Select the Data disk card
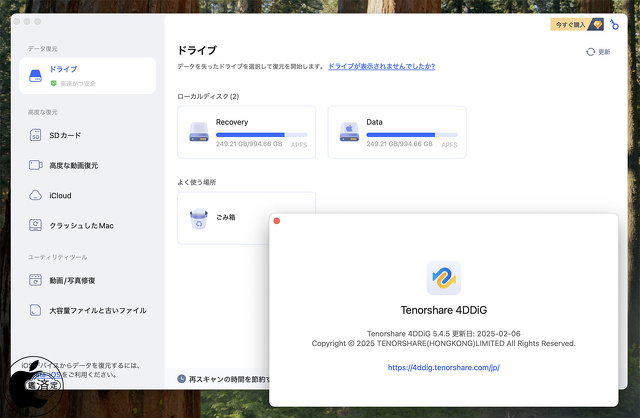Image resolution: width=640 pixels, height=418 pixels. pyautogui.click(x=397, y=132)
